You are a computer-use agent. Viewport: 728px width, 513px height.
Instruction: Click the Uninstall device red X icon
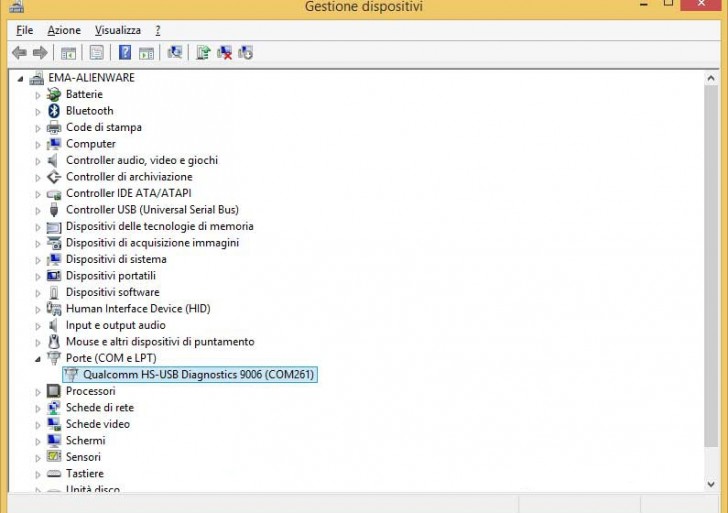pyautogui.click(x=224, y=52)
